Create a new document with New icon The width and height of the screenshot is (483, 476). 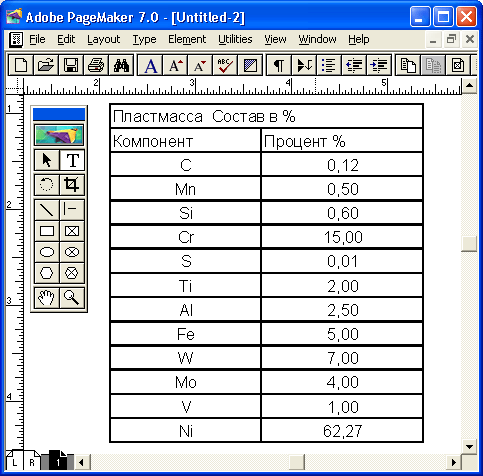[21, 65]
